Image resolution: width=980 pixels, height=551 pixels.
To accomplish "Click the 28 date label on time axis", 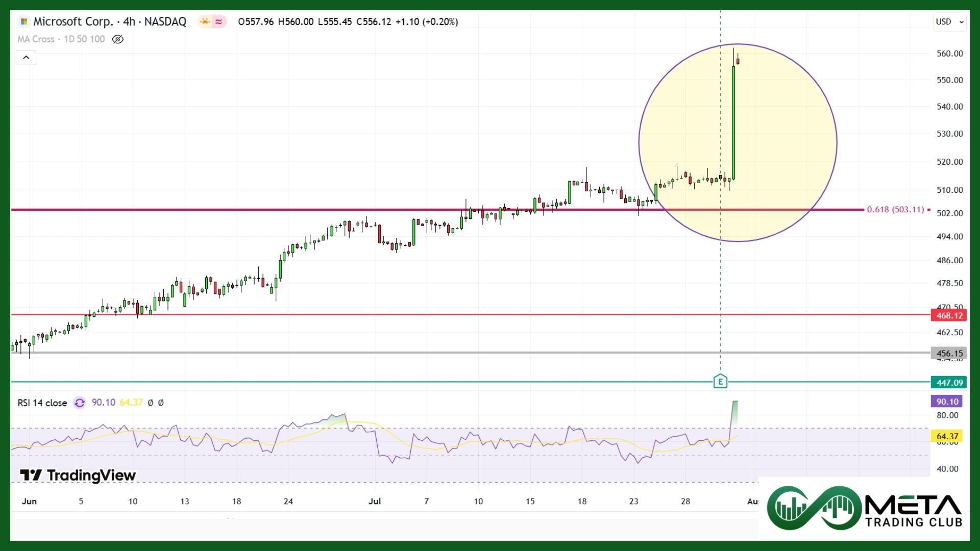I will 685,501.
